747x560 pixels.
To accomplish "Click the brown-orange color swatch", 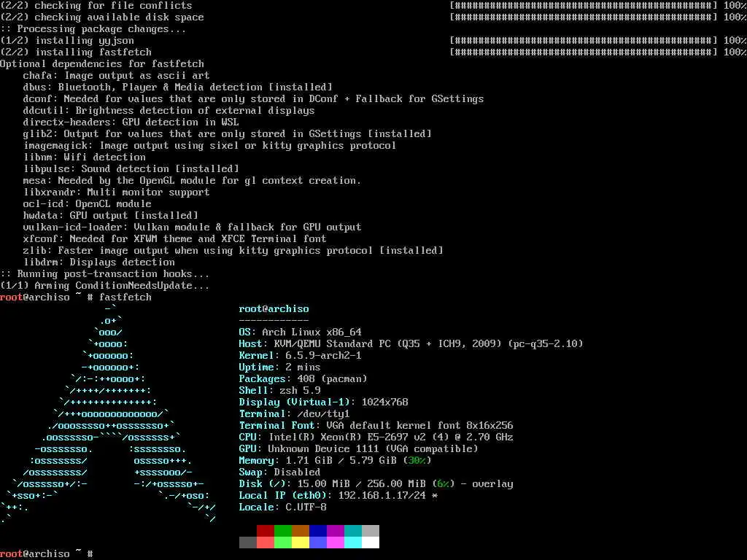I will click(301, 531).
